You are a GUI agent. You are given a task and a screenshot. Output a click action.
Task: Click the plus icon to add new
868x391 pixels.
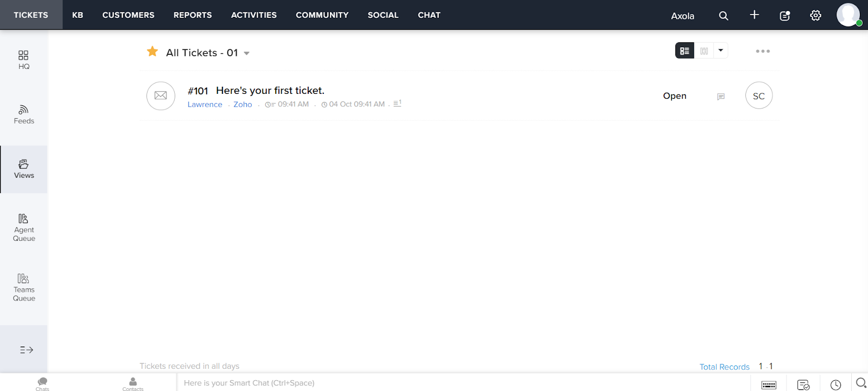click(x=754, y=15)
